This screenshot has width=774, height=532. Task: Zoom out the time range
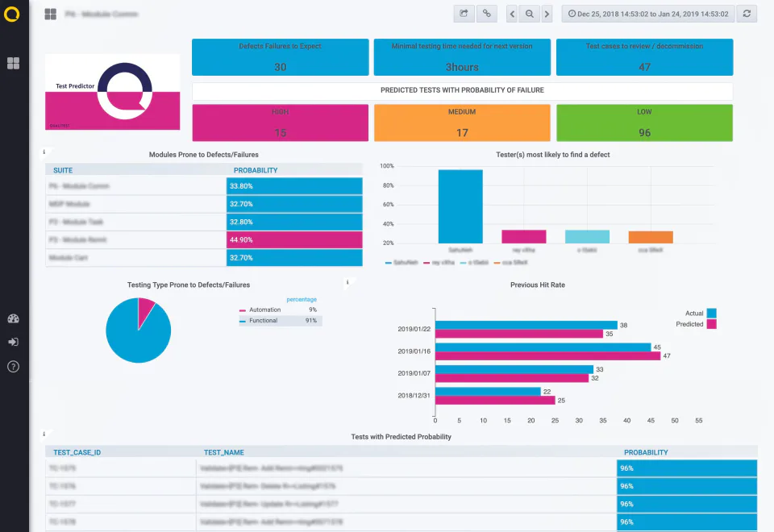point(529,14)
